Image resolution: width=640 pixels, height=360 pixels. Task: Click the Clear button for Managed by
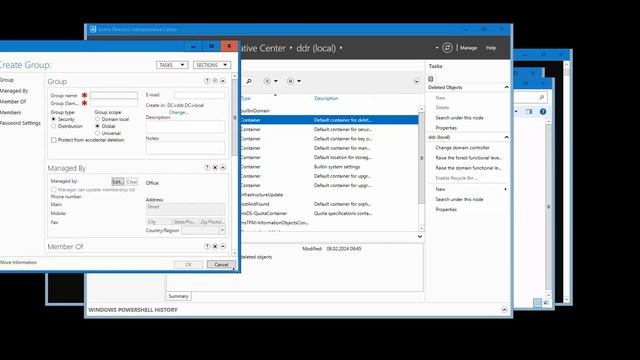[x=132, y=182]
